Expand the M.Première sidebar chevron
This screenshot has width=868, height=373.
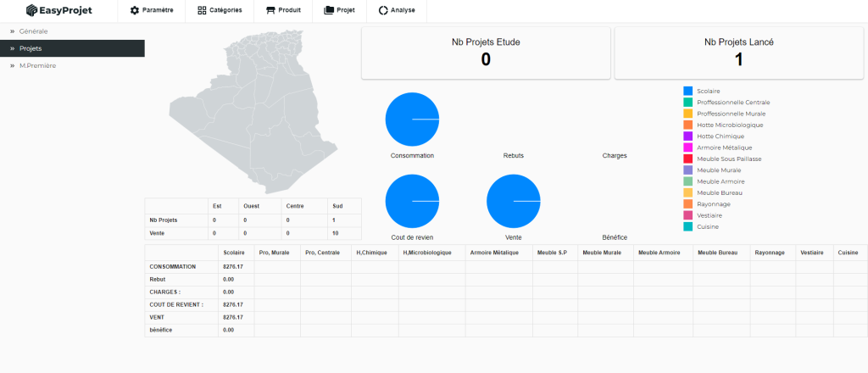pyautogui.click(x=12, y=65)
